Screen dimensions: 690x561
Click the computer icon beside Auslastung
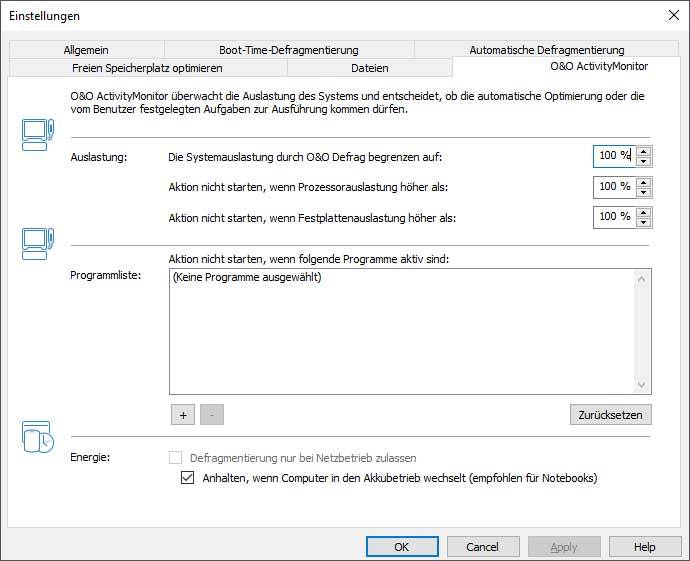38,135
